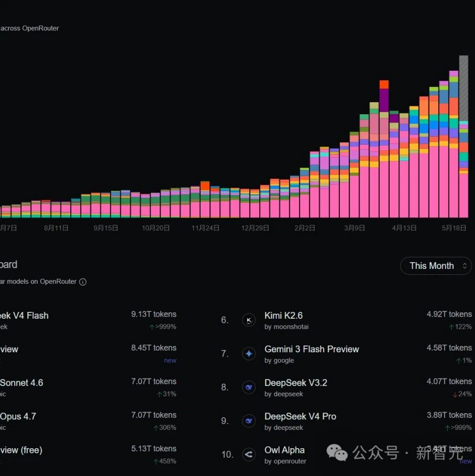The image size is (475, 476).
Task: Open the Opus 4.7 model link
Action: 18,416
